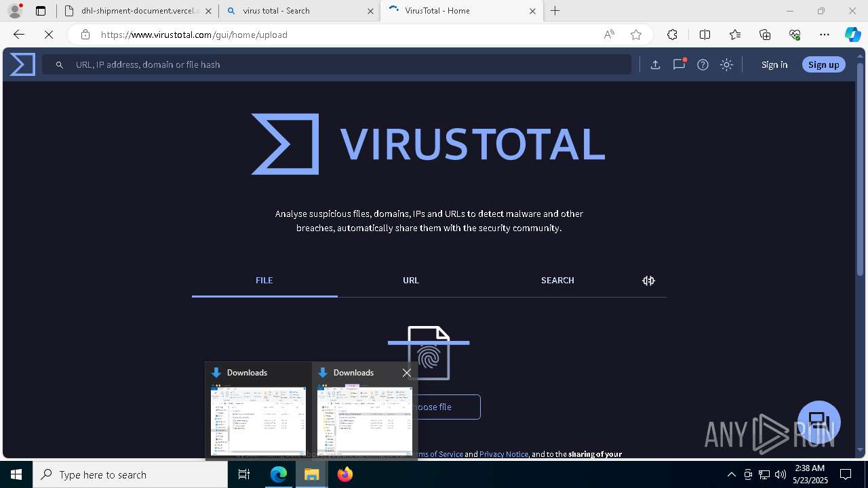Open Browser essentials icon
The image size is (868, 488).
point(795,35)
